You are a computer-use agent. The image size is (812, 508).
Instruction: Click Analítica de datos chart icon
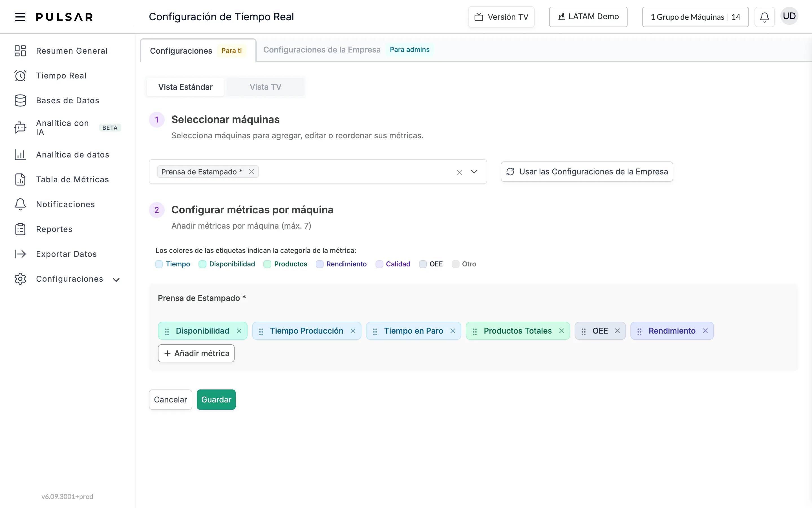tap(20, 155)
